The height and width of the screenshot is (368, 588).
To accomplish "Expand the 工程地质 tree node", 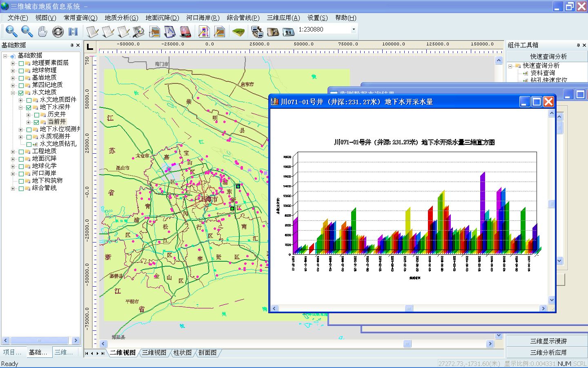I will 13,152.
